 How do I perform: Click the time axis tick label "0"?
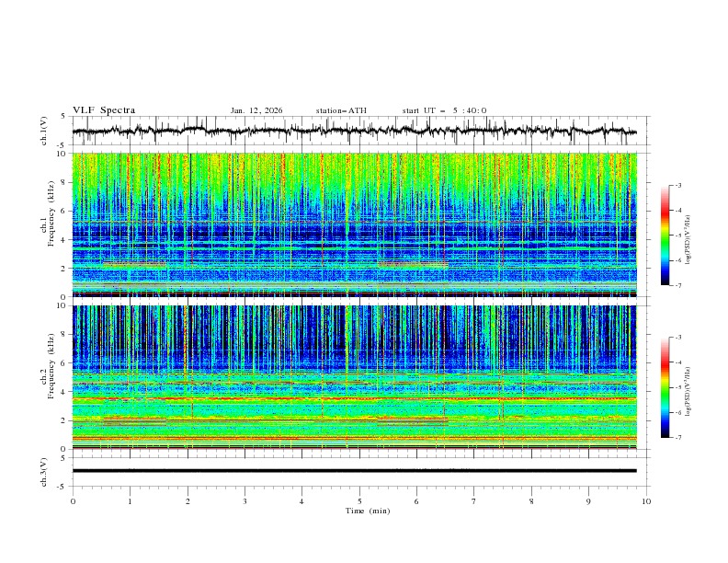[x=73, y=501]
